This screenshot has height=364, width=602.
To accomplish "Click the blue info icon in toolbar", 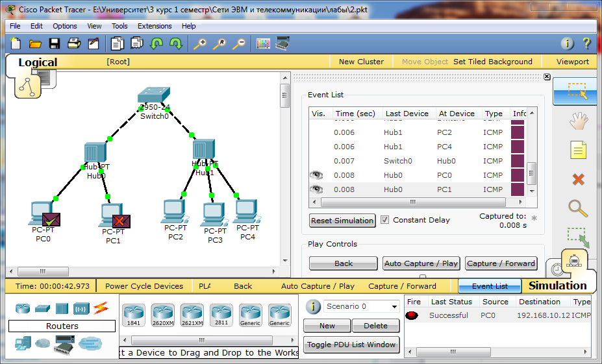I will tap(567, 43).
